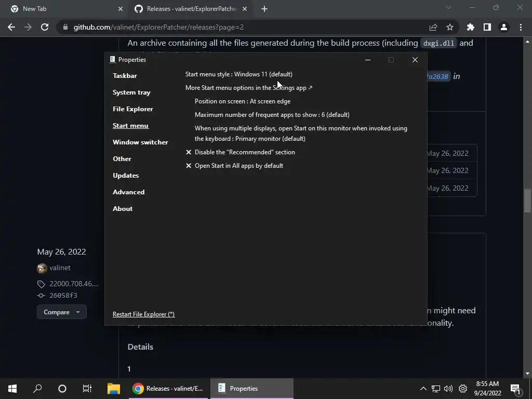
Task: Reload the GitHub page
Action: tap(45, 27)
